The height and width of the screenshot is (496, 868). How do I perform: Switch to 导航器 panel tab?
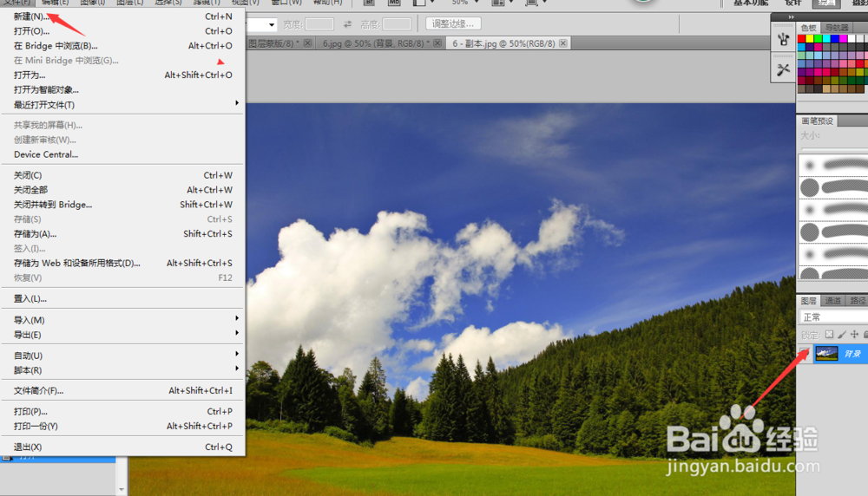pyautogui.click(x=837, y=28)
